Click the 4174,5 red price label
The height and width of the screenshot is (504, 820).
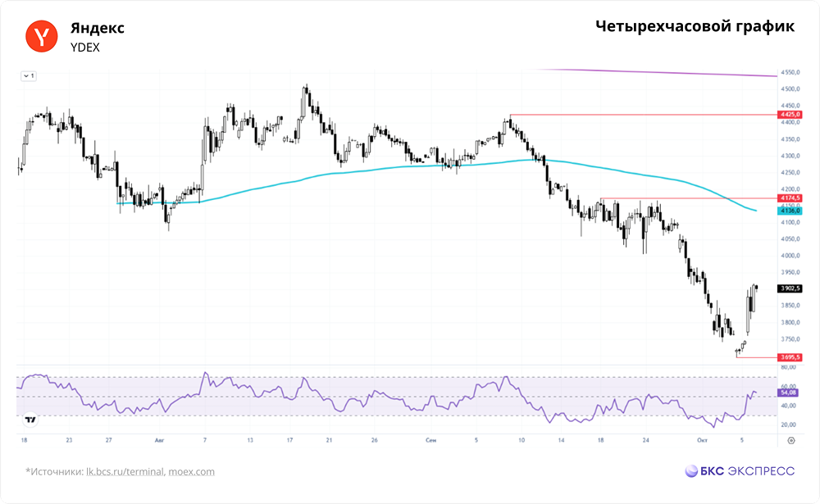pos(790,198)
